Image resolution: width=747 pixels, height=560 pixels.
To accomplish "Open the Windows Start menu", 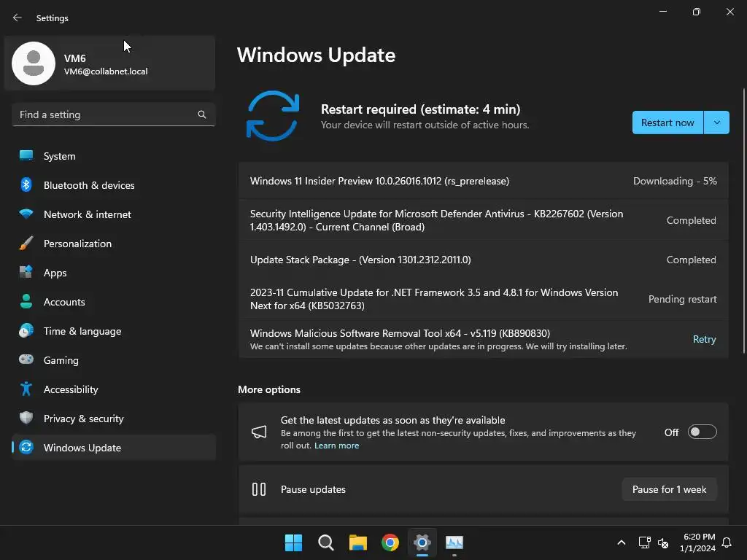I will tap(293, 542).
